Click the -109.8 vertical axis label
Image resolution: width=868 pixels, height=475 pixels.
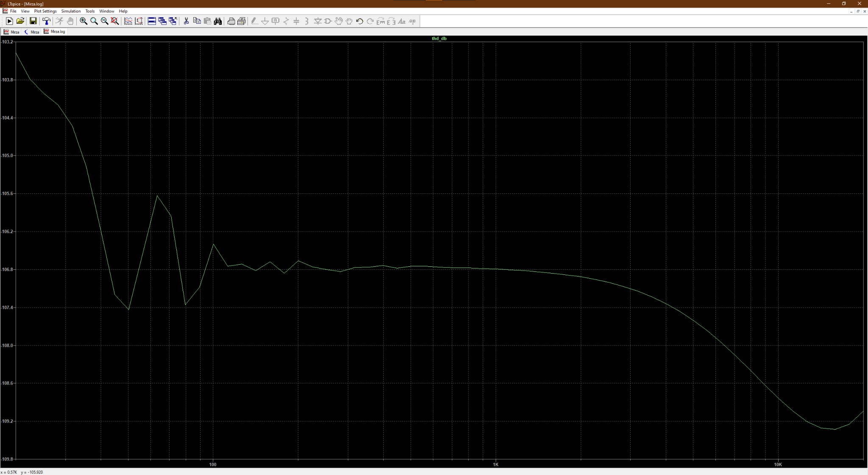point(7,459)
